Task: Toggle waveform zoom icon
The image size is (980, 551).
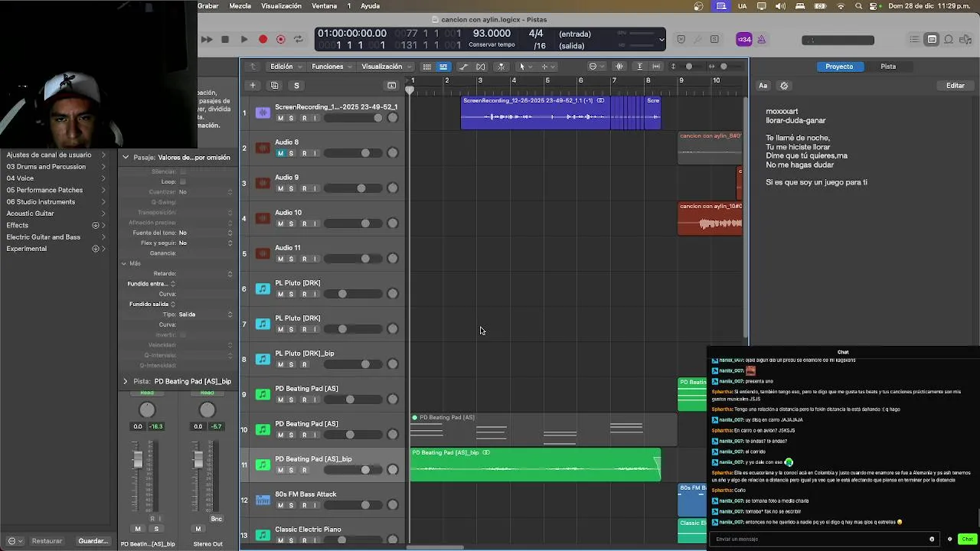Action: point(619,67)
